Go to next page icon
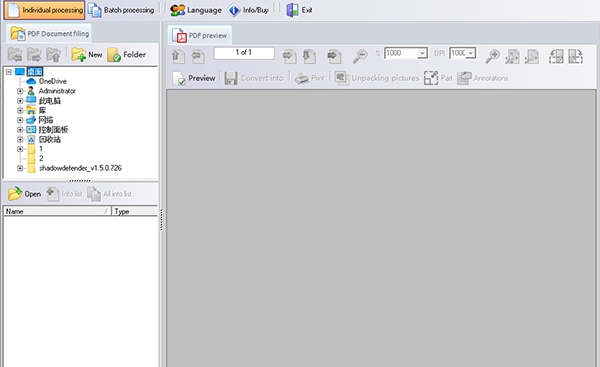This screenshot has height=367, width=600. click(x=289, y=56)
